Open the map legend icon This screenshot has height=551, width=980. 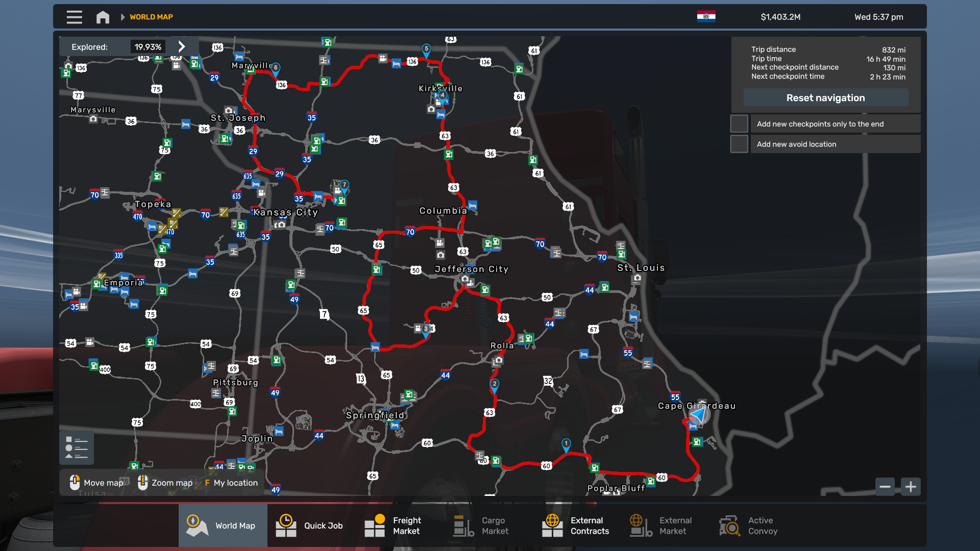point(77,447)
